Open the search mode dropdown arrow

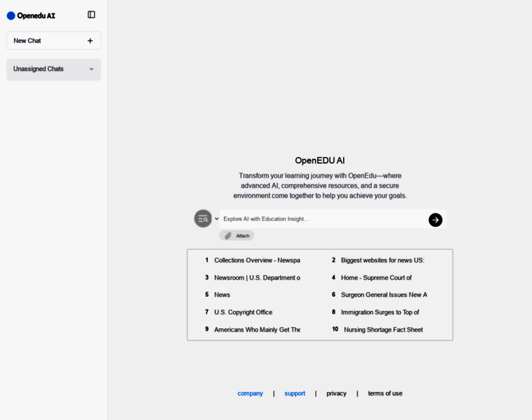[x=216, y=219]
